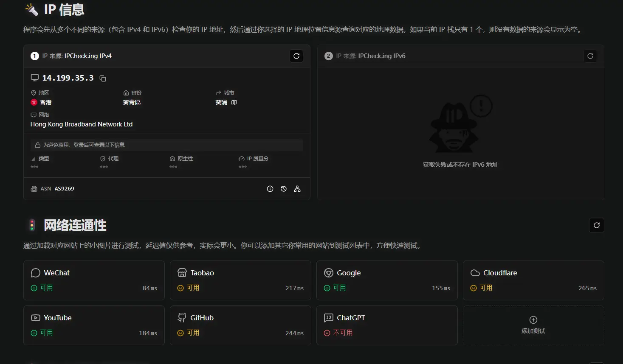Open the WeChat connectivity card
This screenshot has width=623, height=364.
point(94,280)
